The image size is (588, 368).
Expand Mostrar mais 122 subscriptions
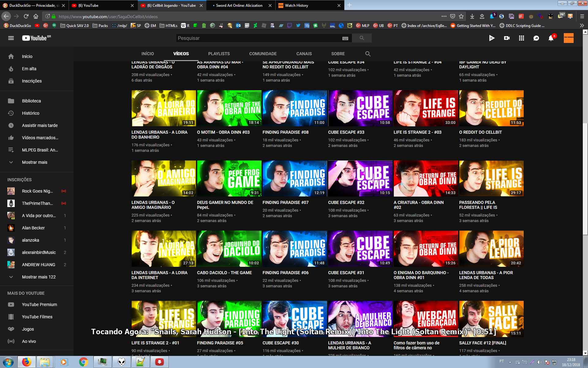coord(39,277)
